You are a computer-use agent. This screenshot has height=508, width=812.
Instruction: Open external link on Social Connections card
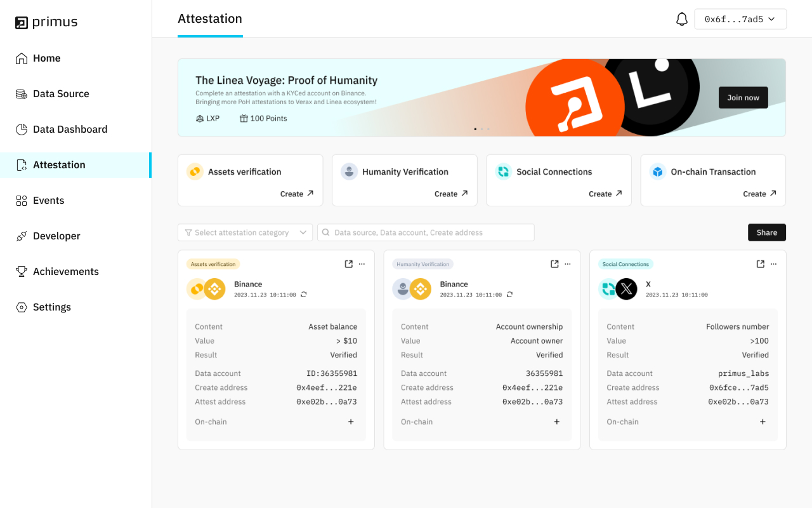click(x=761, y=264)
